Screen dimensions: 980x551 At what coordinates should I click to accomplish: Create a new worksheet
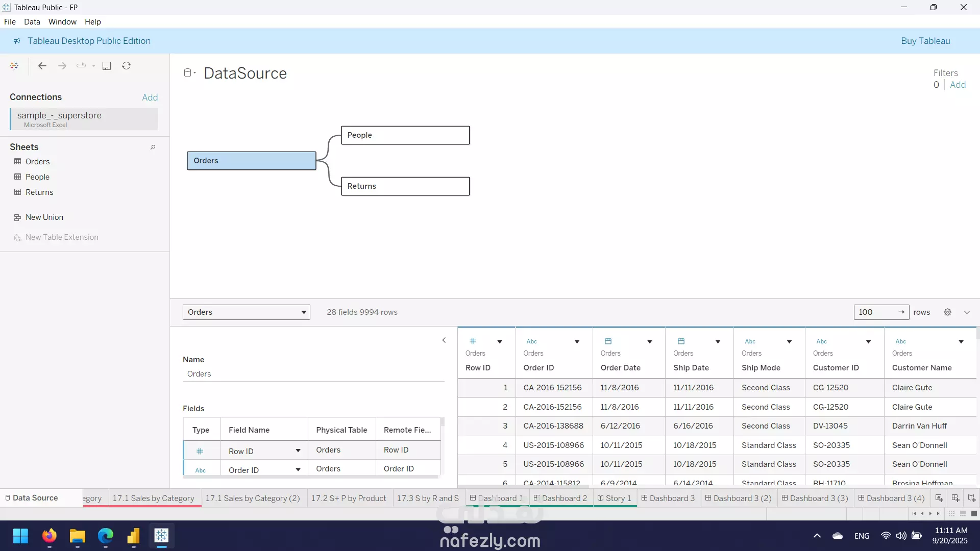[x=939, y=498]
